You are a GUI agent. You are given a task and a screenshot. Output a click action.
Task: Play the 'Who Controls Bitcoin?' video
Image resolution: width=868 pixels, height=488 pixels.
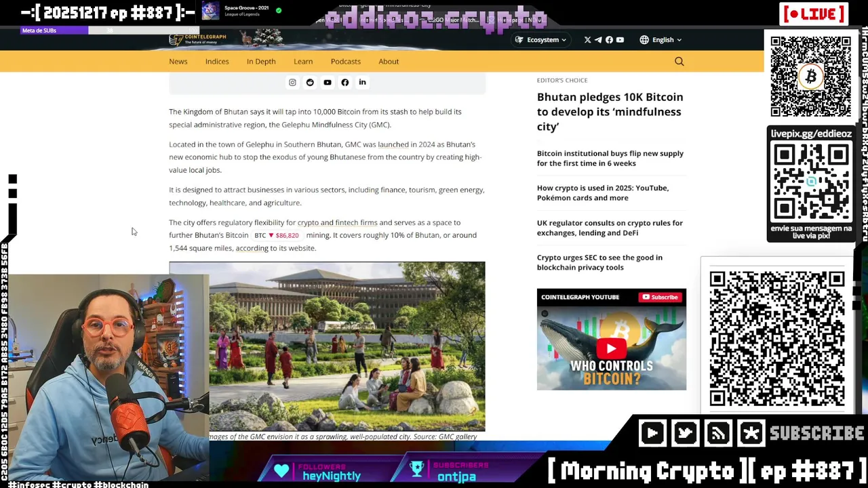tap(611, 349)
